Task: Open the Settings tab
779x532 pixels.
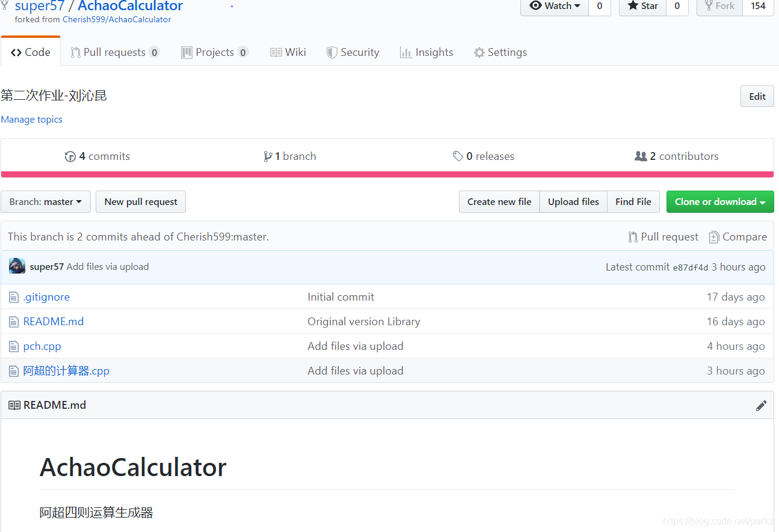Action: (500, 52)
